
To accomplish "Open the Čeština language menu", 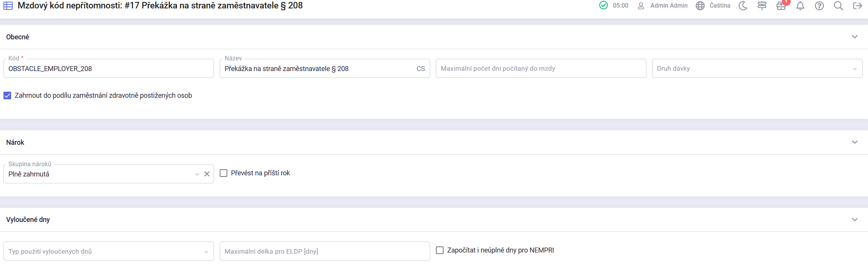I will pyautogui.click(x=713, y=6).
